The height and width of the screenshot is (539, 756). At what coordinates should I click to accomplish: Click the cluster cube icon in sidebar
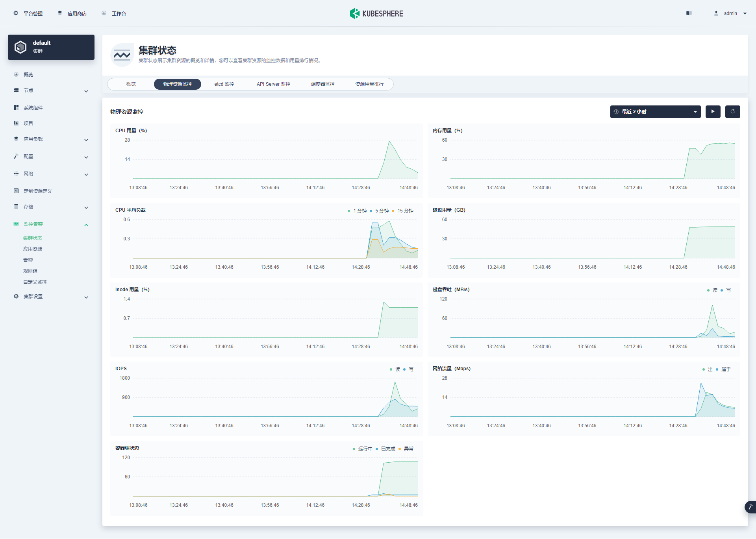[x=20, y=47]
